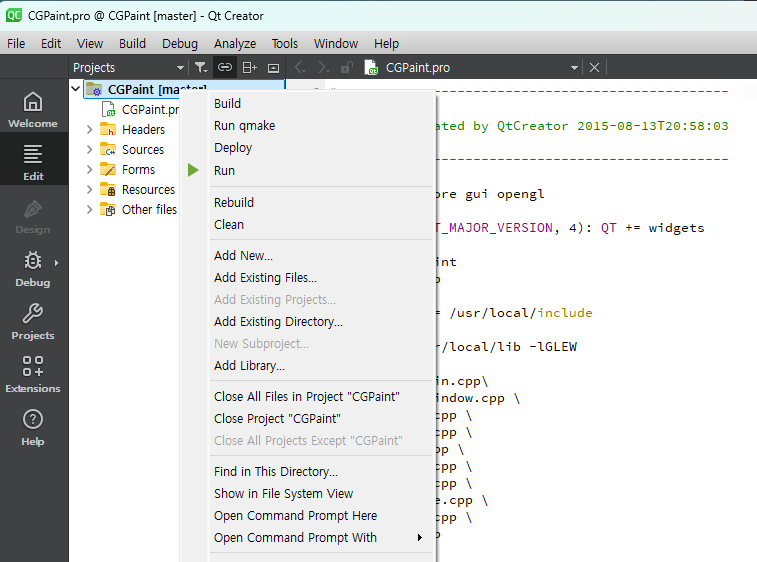Viewport: 757px width, 562px height.
Task: Click the Headers folder icon
Action: 108,129
